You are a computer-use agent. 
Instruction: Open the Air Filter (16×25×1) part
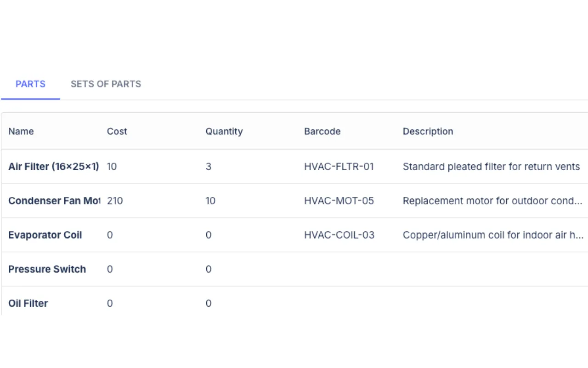coord(53,167)
